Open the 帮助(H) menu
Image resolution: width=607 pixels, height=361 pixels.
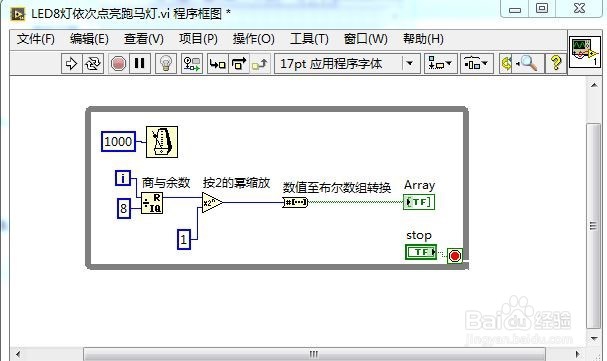tap(423, 39)
